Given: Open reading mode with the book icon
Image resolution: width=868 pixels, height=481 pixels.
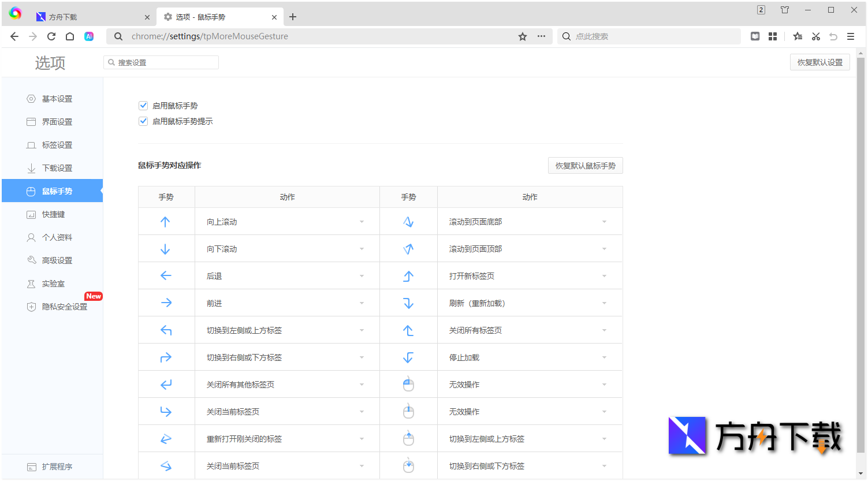Looking at the screenshot, I should [755, 36].
